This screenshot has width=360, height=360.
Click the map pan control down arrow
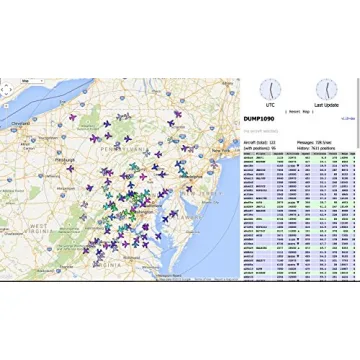[x=6, y=94]
